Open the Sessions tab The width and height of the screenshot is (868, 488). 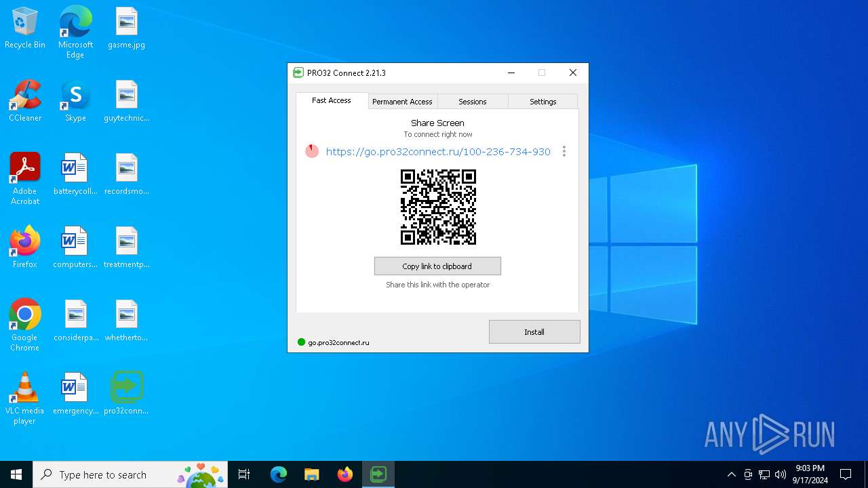473,102
